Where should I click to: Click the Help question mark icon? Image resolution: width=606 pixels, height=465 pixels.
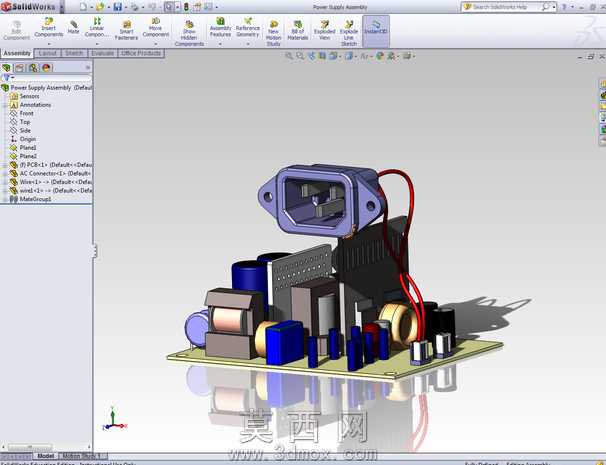(563, 7)
